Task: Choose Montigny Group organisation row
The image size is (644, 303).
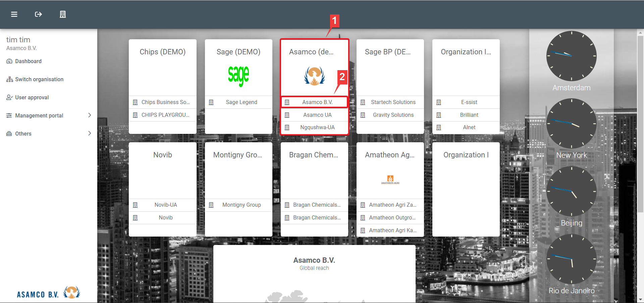Action: pos(238,205)
